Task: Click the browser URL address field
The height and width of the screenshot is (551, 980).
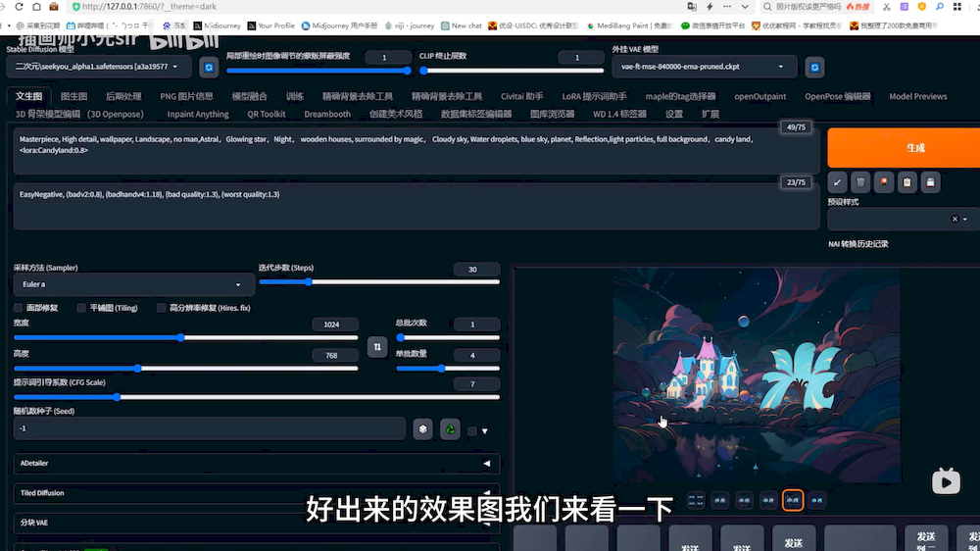Action: pos(375,6)
